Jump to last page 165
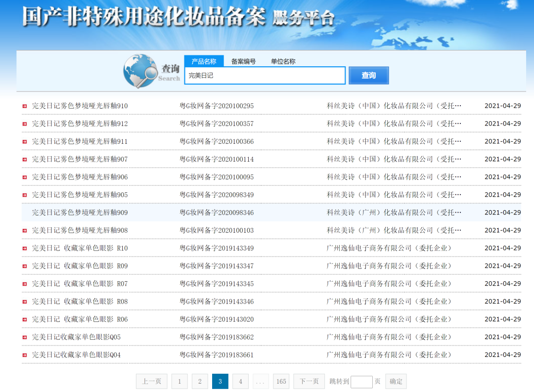 (x=281, y=382)
